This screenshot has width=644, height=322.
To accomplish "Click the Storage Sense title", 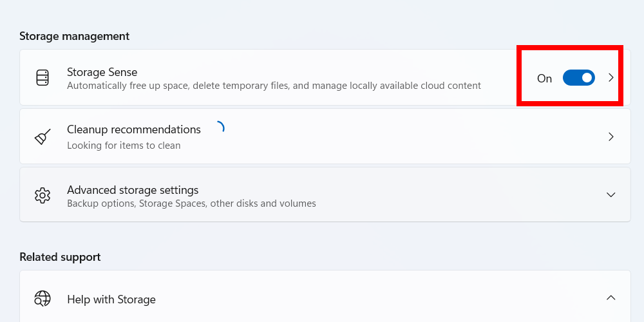I will pyautogui.click(x=102, y=72).
